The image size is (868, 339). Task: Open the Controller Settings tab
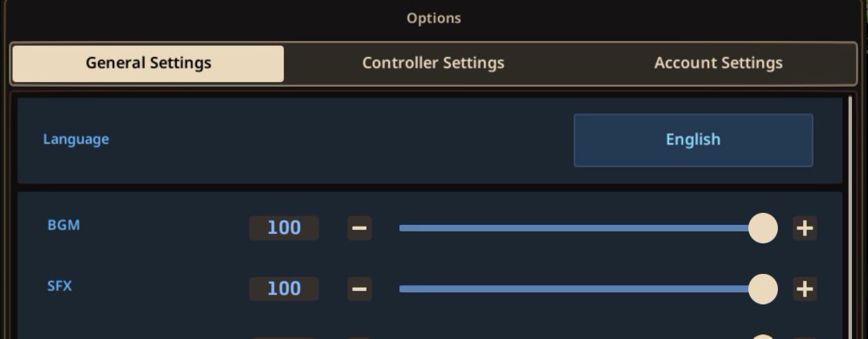pos(433,63)
